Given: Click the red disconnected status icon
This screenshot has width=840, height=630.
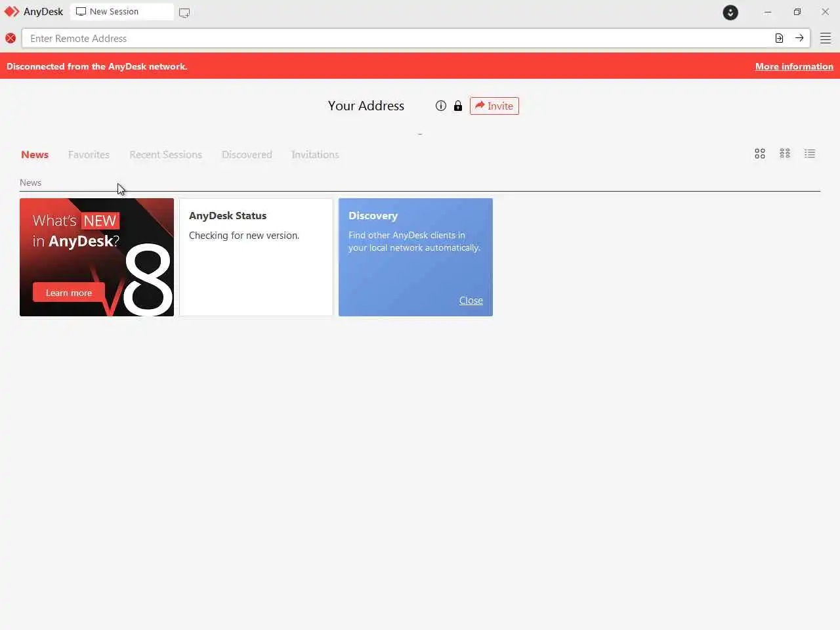Looking at the screenshot, I should [x=10, y=38].
